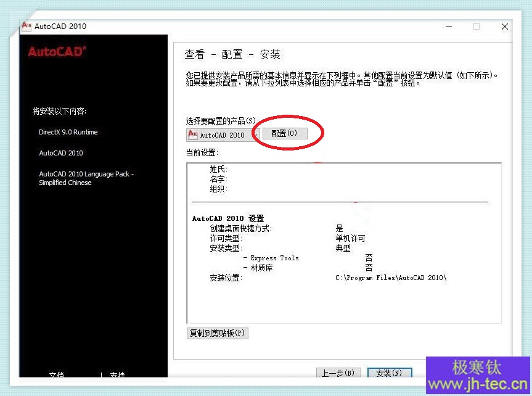Click the 安装位置 label
This screenshot has height=396, width=532.
(x=226, y=278)
